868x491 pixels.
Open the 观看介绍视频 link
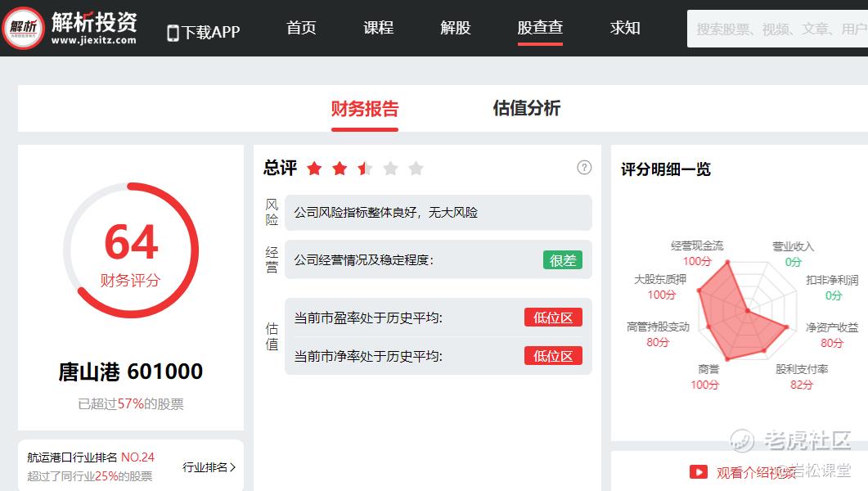(756, 473)
